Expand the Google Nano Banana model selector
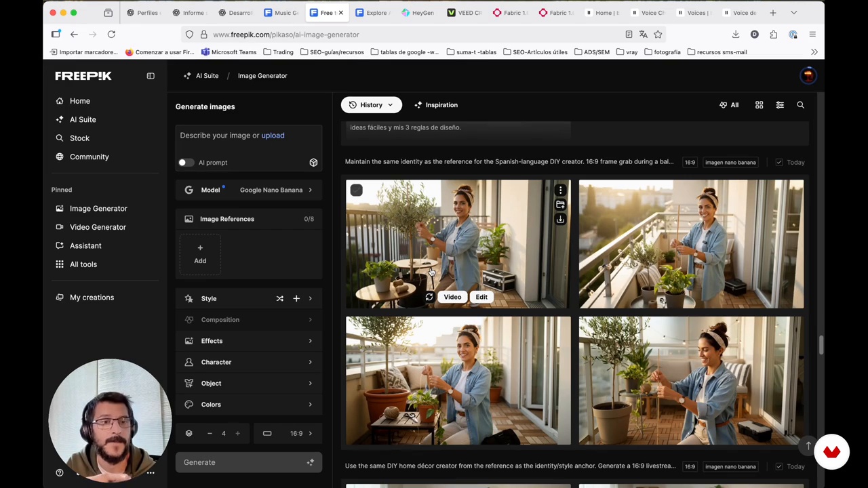The width and height of the screenshot is (868, 488). click(271, 190)
